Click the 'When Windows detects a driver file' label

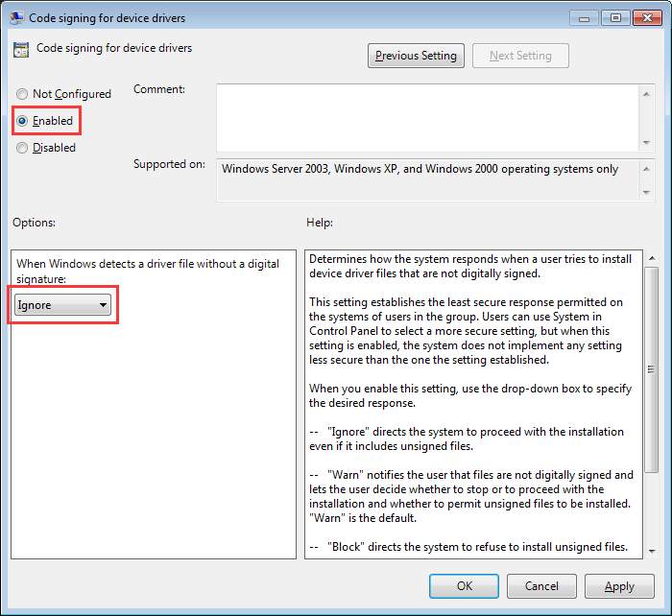click(148, 272)
